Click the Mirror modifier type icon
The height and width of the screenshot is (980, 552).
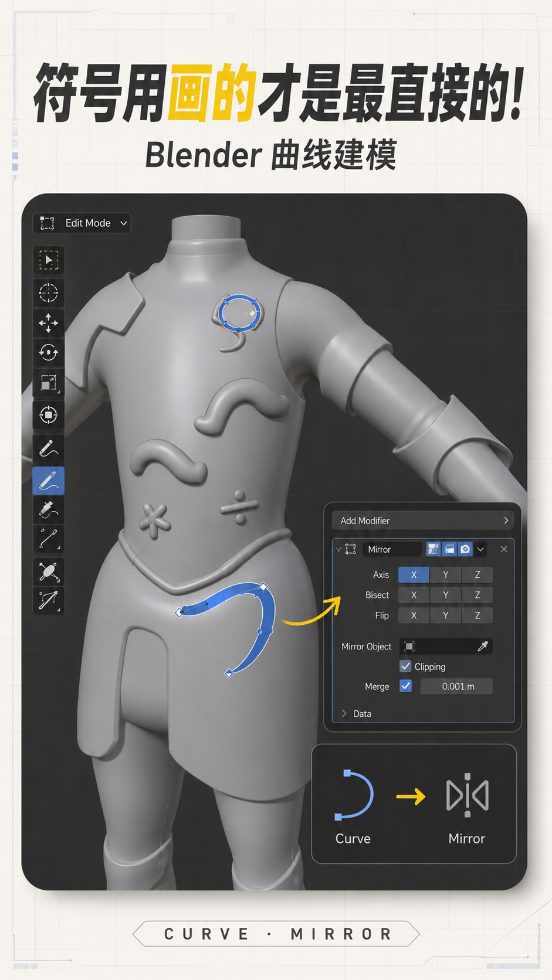(x=351, y=549)
